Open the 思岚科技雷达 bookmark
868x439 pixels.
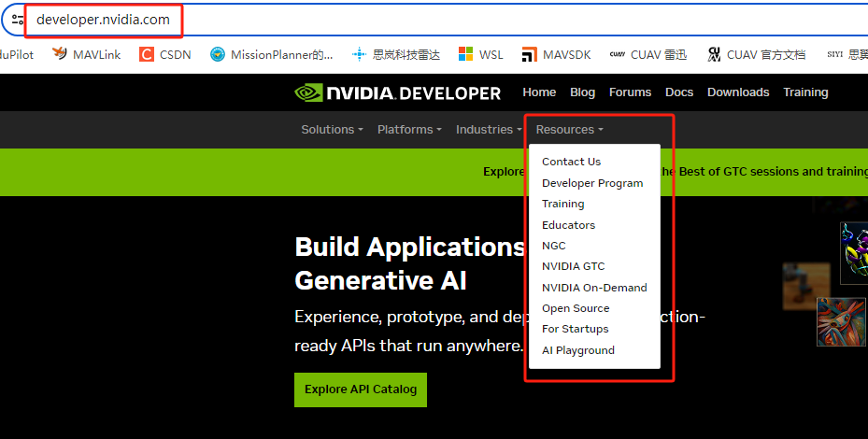396,54
